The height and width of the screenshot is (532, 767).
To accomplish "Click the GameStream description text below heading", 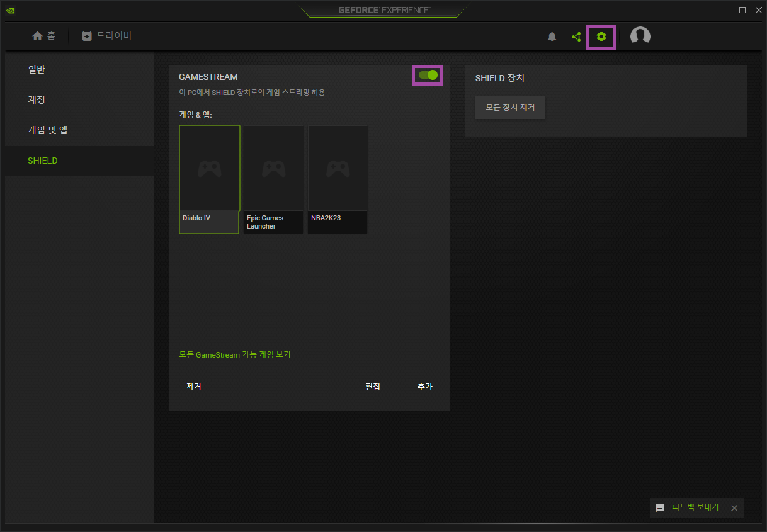I will tap(252, 93).
